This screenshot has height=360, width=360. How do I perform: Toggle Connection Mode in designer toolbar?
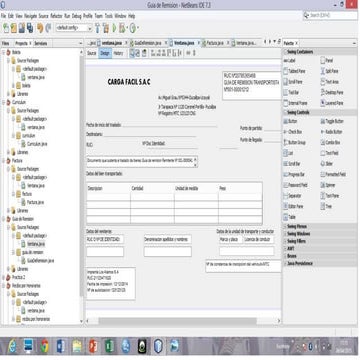pyautogui.click(x=137, y=53)
